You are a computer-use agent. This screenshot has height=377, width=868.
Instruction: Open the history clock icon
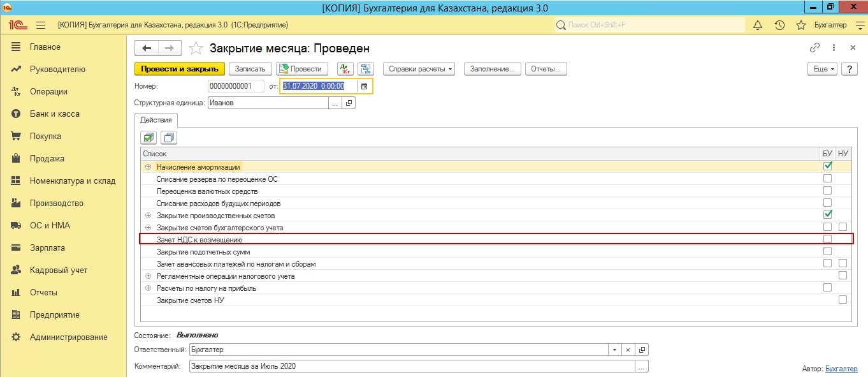pos(779,25)
